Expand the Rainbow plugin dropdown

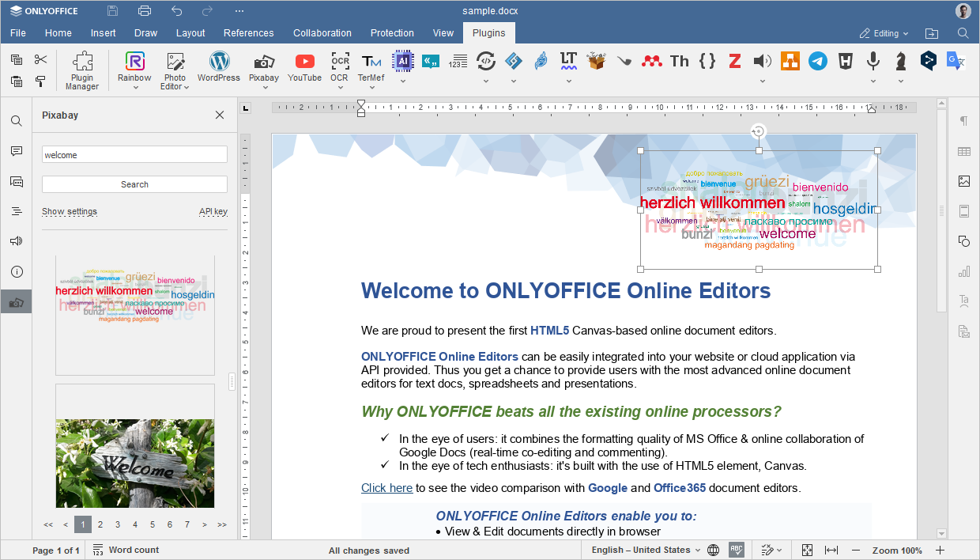(135, 88)
